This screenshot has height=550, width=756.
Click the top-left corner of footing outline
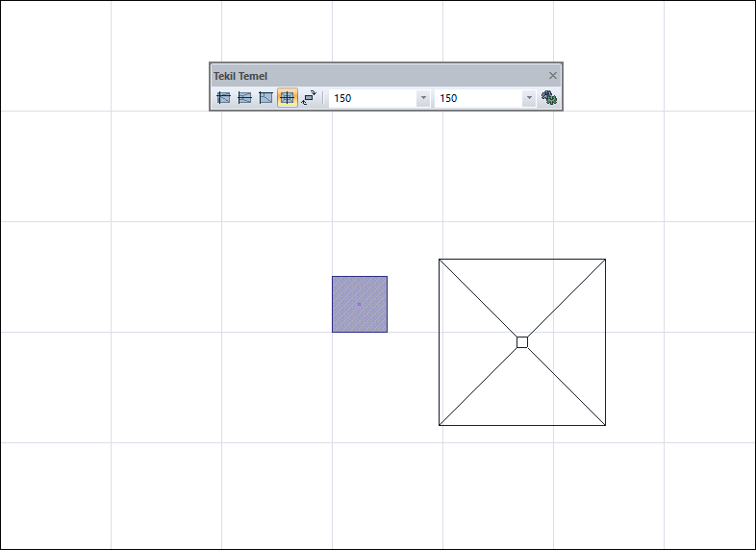440,260
